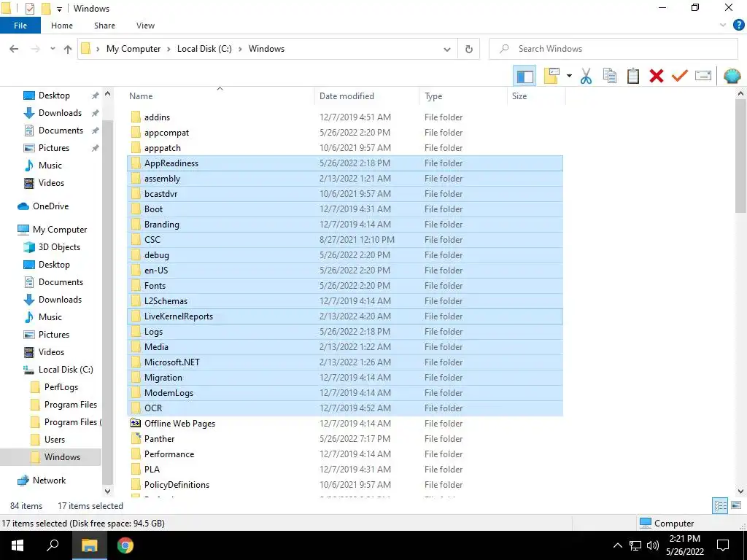Image resolution: width=747 pixels, height=560 pixels.
Task: Click the Properties checkmark icon in title bar
Action: pyautogui.click(x=29, y=9)
